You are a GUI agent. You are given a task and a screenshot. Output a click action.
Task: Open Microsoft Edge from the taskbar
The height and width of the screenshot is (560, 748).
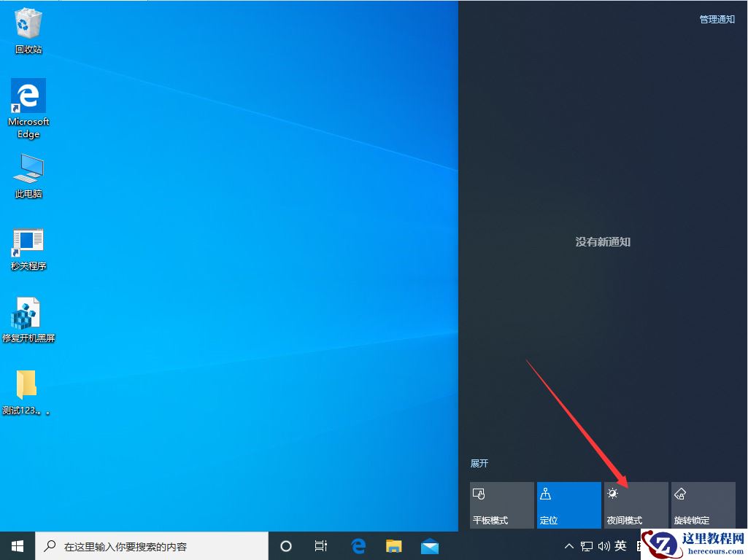tap(358, 545)
